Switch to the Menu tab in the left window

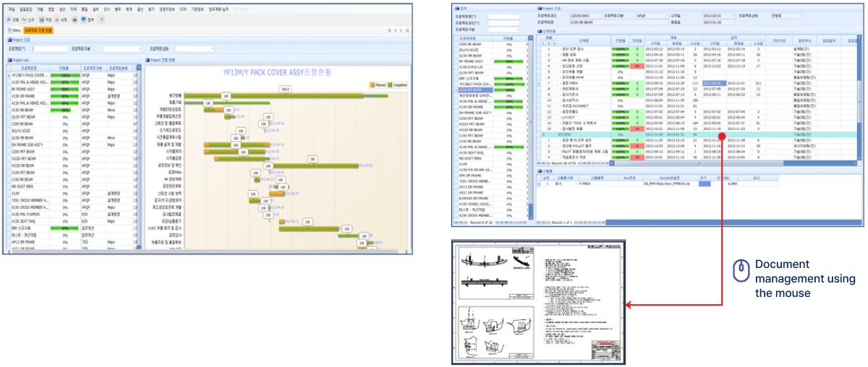(x=14, y=30)
